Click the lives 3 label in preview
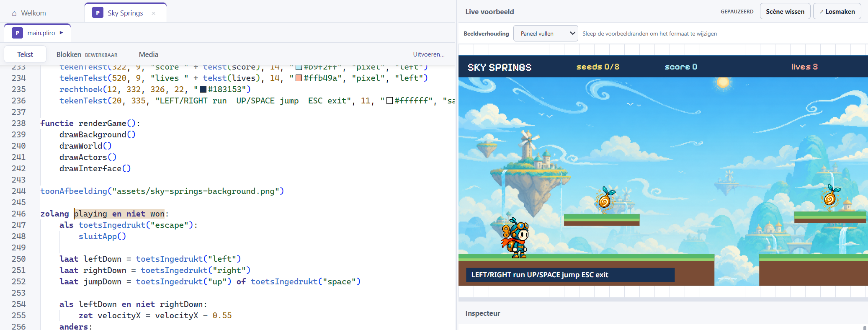Image resolution: width=868 pixels, height=330 pixels. pyautogui.click(x=804, y=67)
